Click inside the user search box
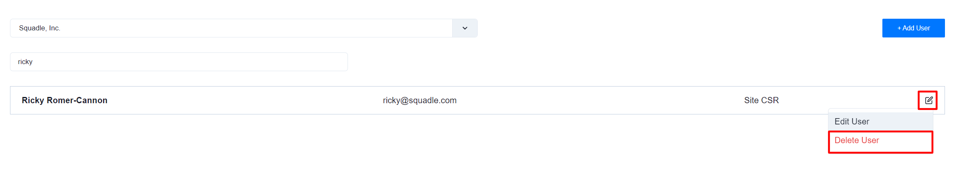The width and height of the screenshot is (980, 186). click(x=179, y=62)
